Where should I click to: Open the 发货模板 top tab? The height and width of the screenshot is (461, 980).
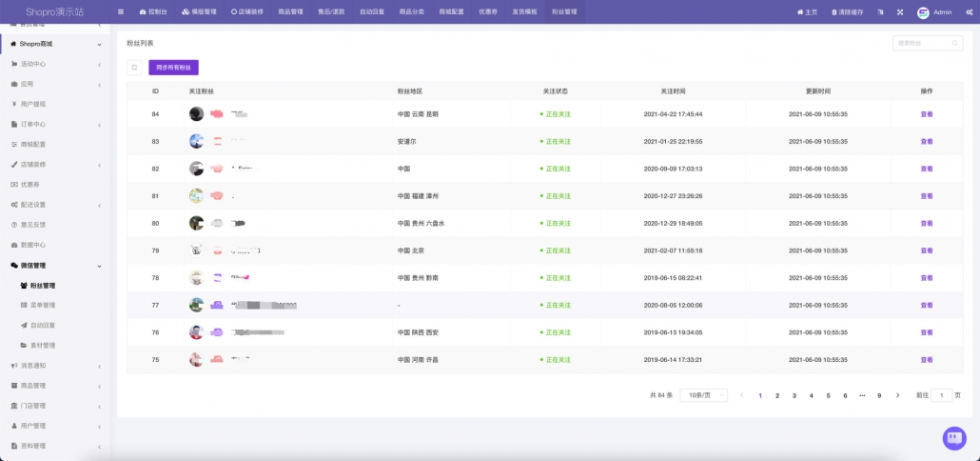pos(524,11)
